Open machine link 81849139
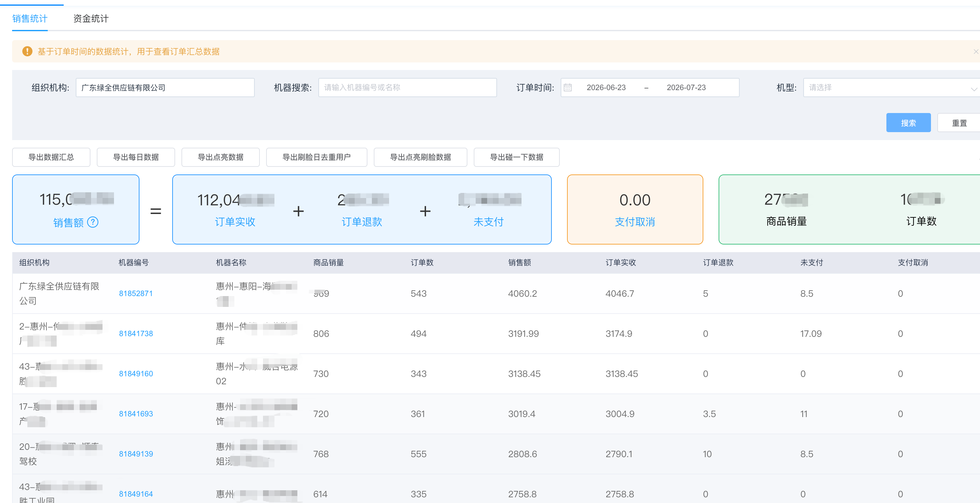This screenshot has width=980, height=503. (x=136, y=454)
